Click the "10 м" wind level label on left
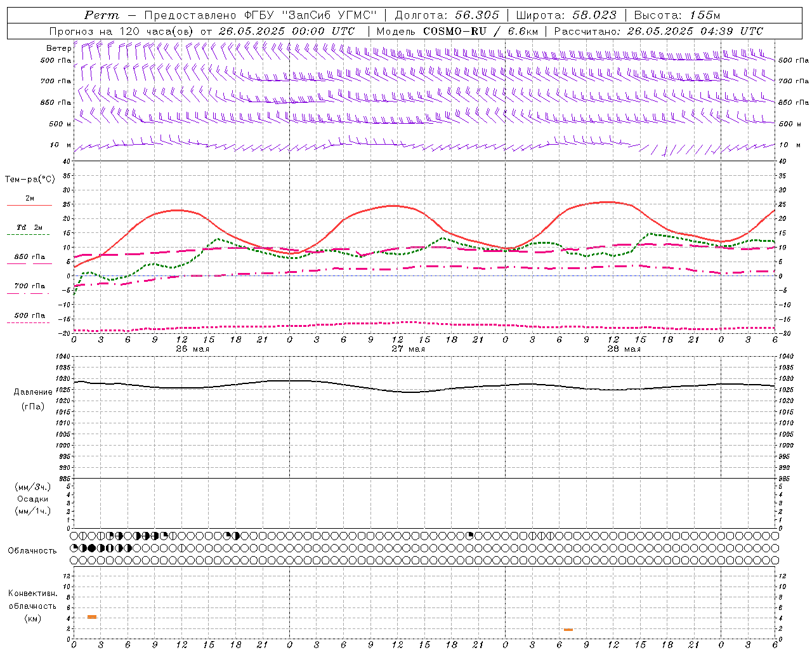This screenshot has height=650, width=812. click(60, 145)
